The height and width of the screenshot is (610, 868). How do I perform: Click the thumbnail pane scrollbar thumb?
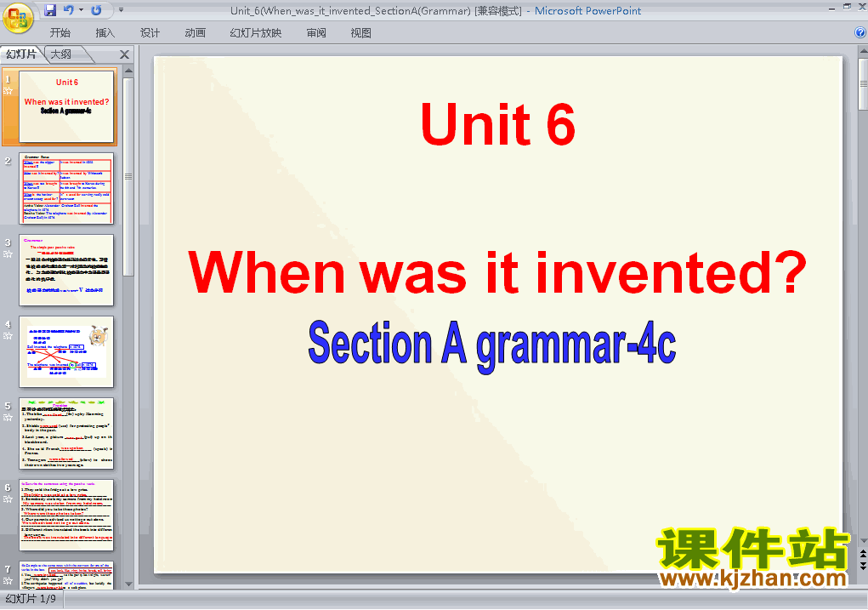pos(128,176)
